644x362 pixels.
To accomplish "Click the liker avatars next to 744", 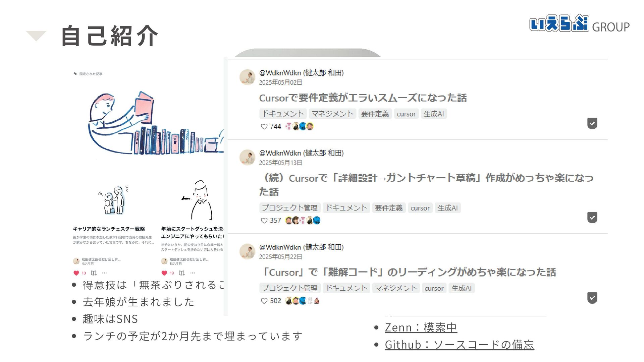I will pyautogui.click(x=299, y=126).
